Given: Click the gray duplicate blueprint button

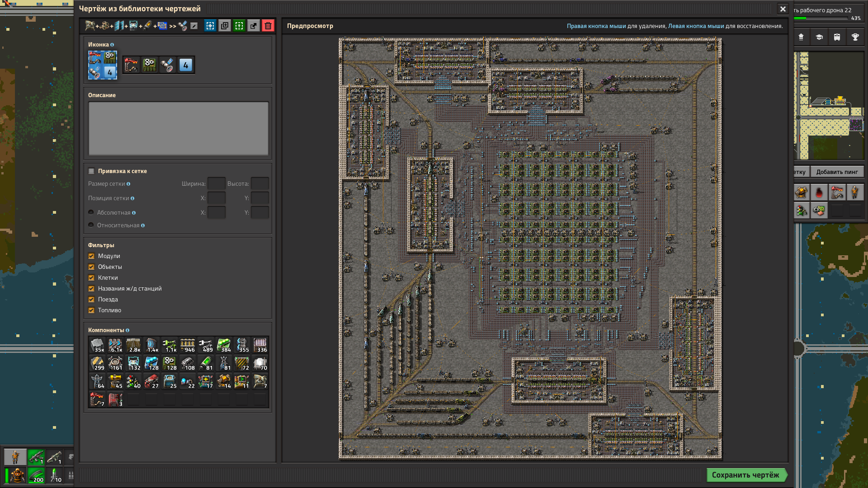Looking at the screenshot, I should (x=225, y=26).
